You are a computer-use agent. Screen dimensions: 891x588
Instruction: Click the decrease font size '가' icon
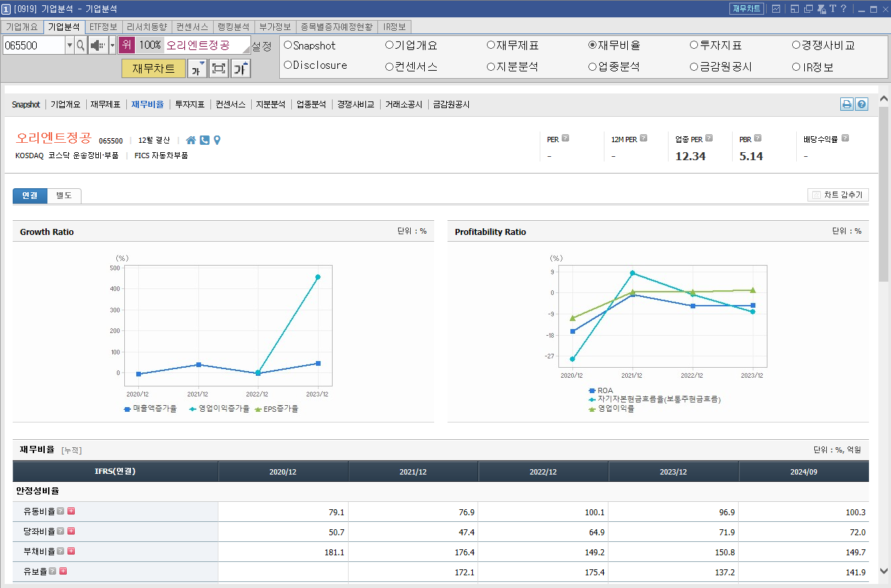coord(197,69)
